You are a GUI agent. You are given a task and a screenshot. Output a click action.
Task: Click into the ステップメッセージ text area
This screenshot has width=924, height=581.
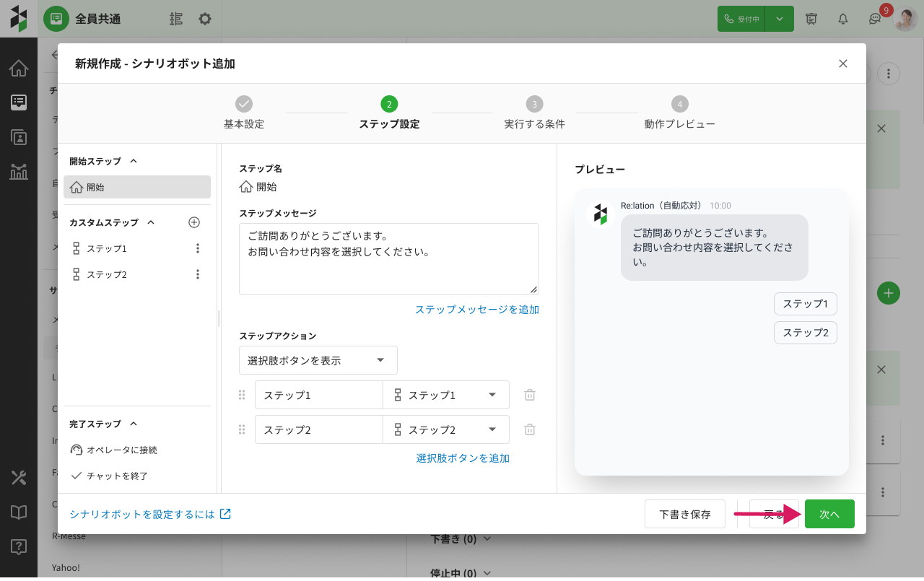click(x=388, y=267)
